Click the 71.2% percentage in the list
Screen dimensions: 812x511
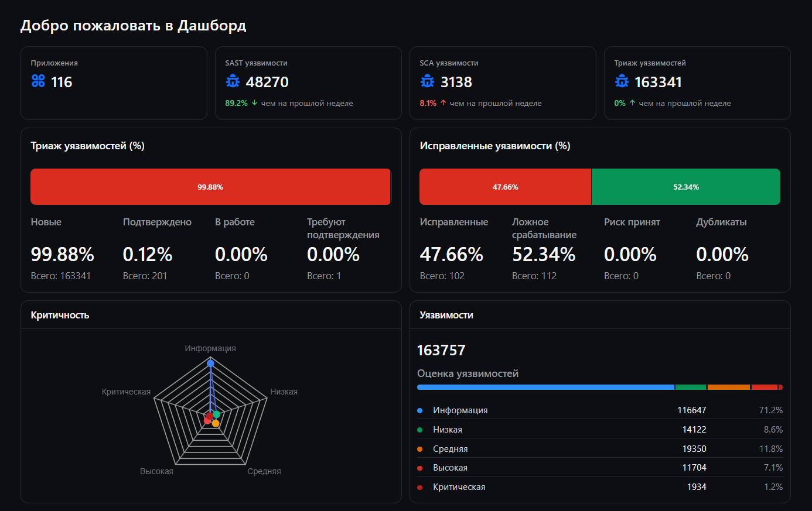pos(771,410)
